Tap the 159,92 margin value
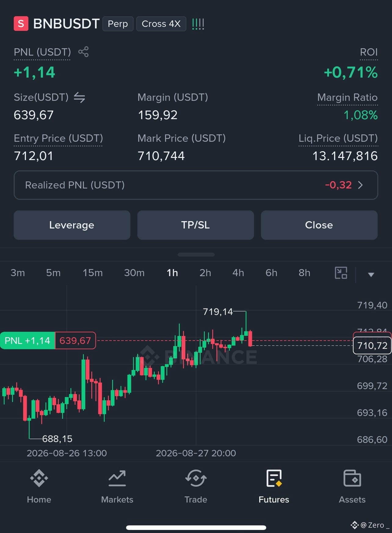 click(x=158, y=115)
